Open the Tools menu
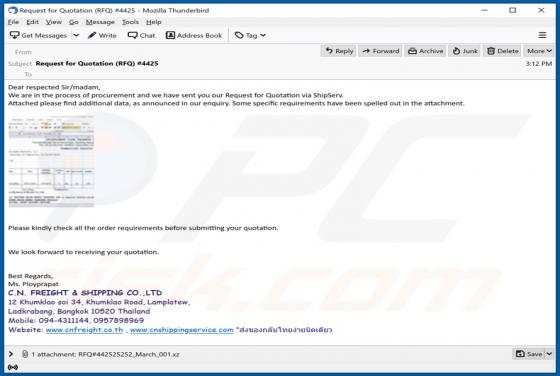 pyautogui.click(x=130, y=22)
